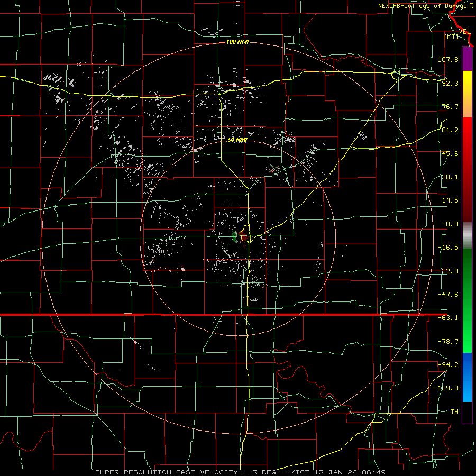Pick the blue color bar segment

pyautogui.click(x=467, y=377)
